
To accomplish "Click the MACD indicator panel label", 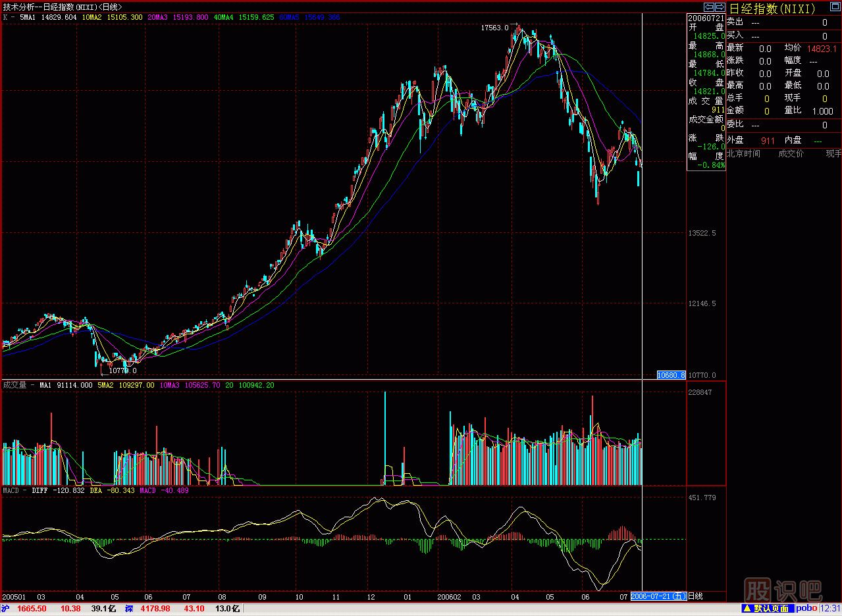I will point(12,490).
